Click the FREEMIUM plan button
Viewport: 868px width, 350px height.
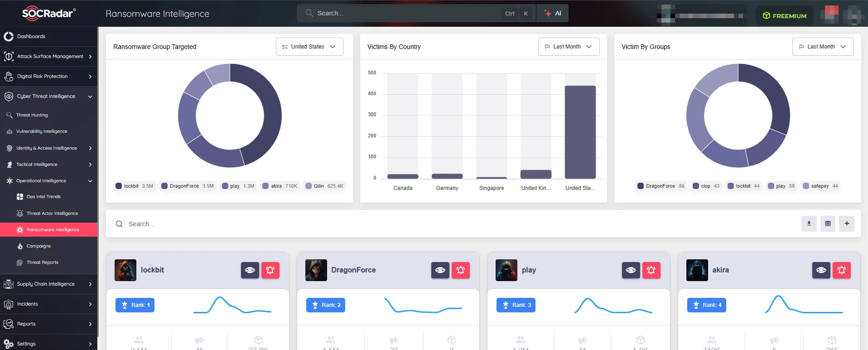pos(785,15)
